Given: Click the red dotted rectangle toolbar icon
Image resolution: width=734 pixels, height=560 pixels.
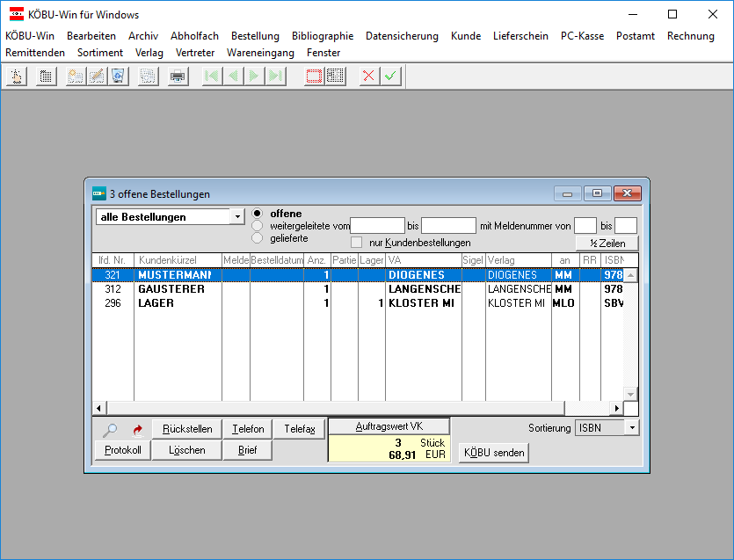Looking at the screenshot, I should point(314,76).
